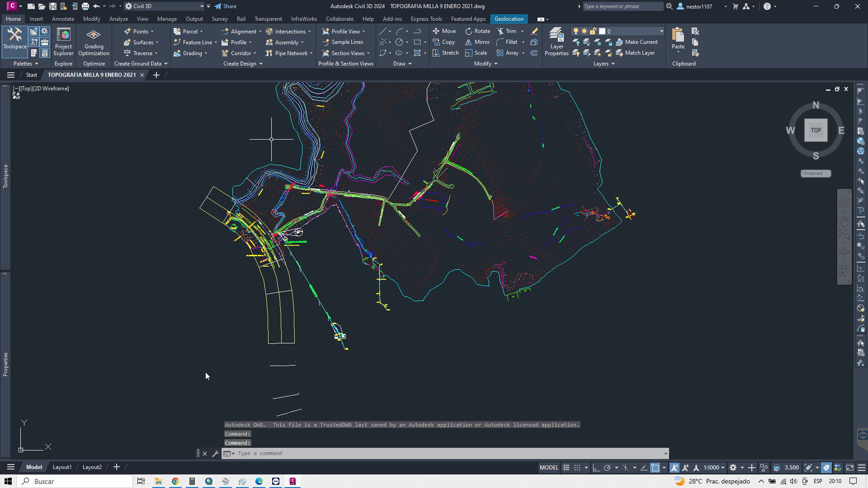Open the Toolspace palette button
868x488 pixels.
pos(15,38)
